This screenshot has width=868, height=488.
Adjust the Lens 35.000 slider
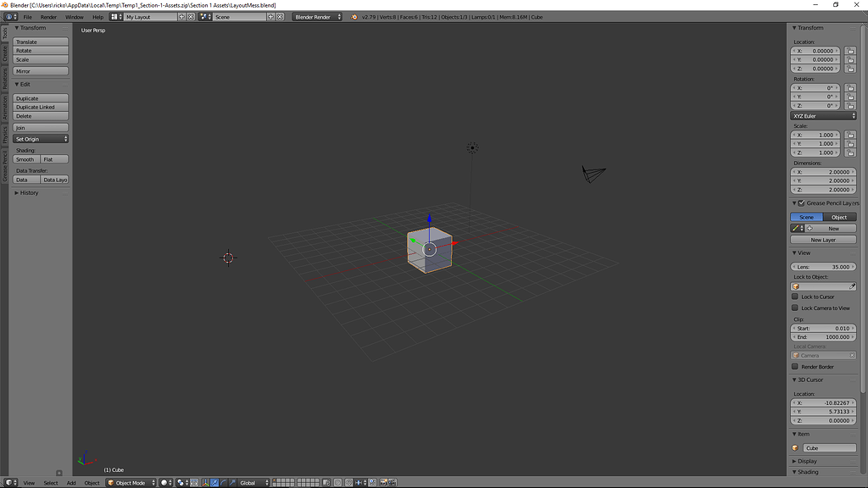click(823, 266)
